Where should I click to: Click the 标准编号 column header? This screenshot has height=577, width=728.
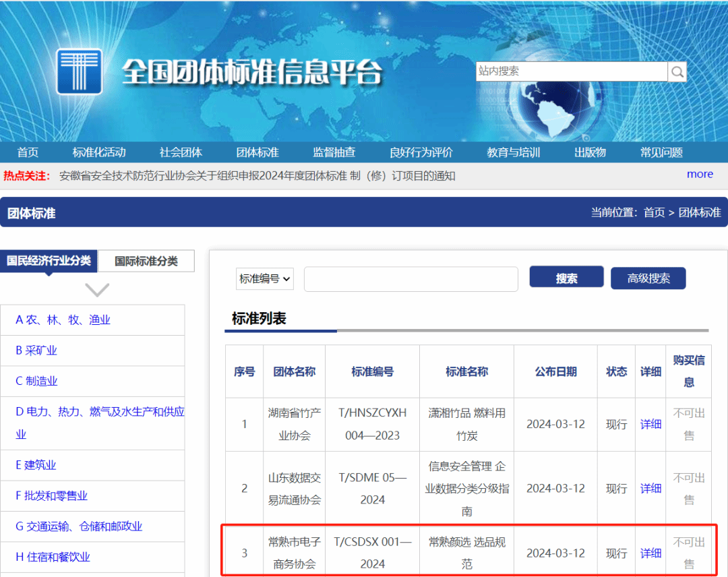click(372, 371)
